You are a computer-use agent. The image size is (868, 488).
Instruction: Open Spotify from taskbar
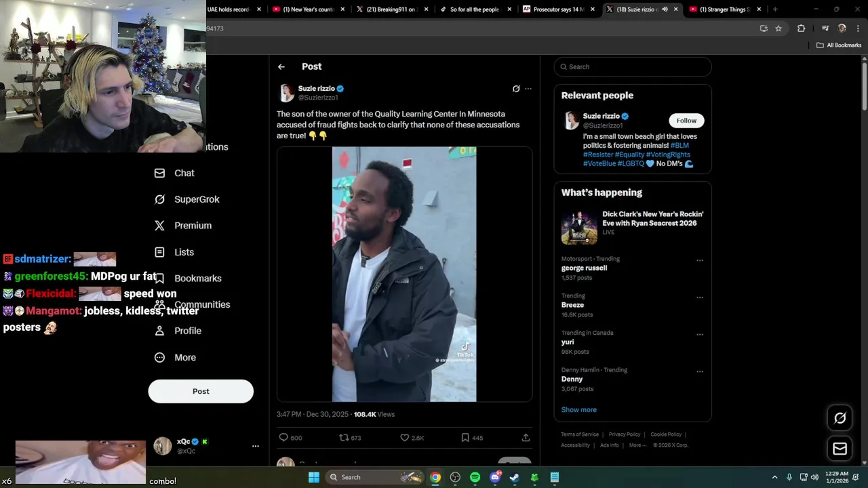tap(475, 477)
